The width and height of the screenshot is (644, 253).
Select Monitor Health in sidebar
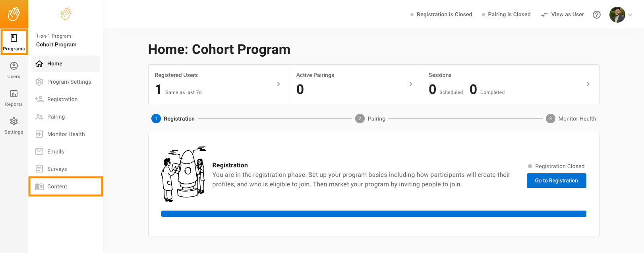tap(66, 134)
